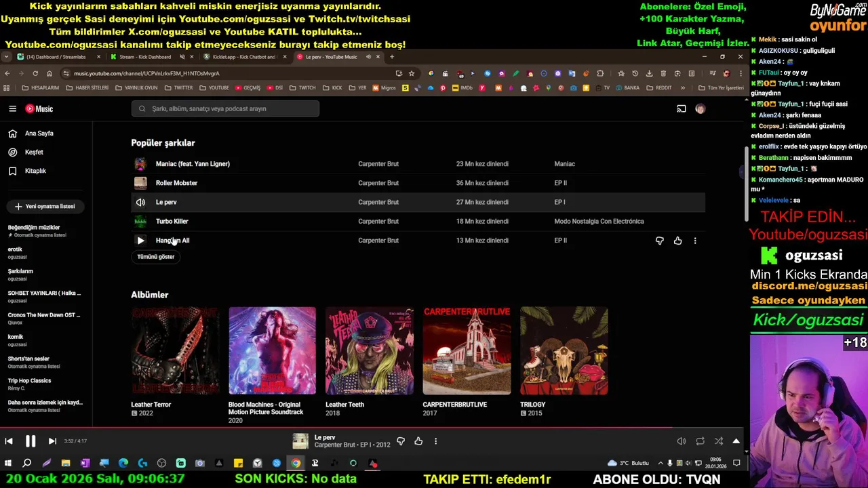Viewport: 868px width, 488px height.
Task: Like the playing song in player bar
Action: [418, 441]
